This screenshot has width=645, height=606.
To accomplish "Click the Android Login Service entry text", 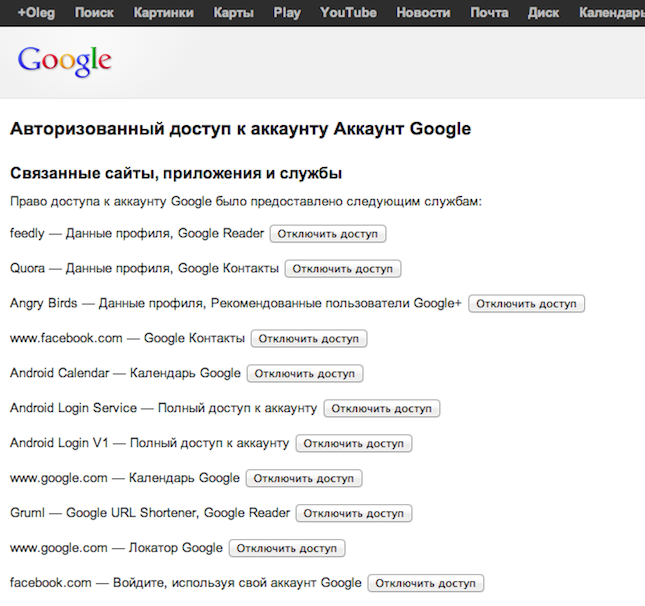I will click(x=163, y=408).
